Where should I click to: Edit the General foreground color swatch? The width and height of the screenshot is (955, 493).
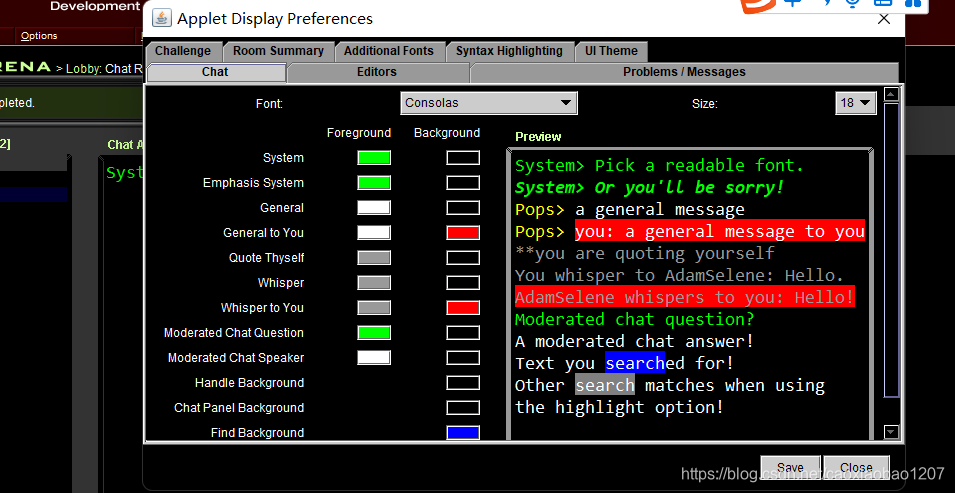[x=374, y=208]
